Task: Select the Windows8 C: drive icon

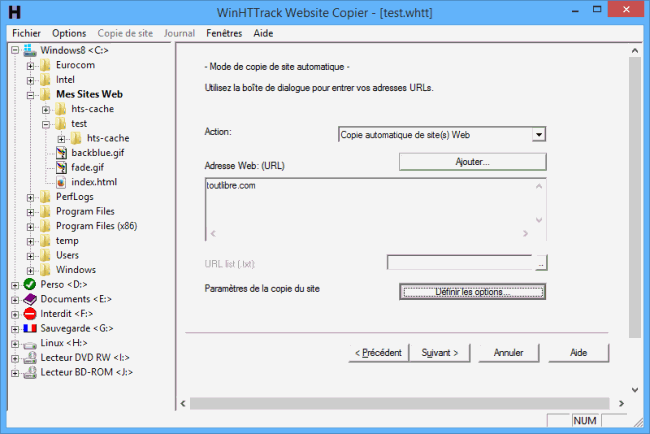Action: coord(30,50)
